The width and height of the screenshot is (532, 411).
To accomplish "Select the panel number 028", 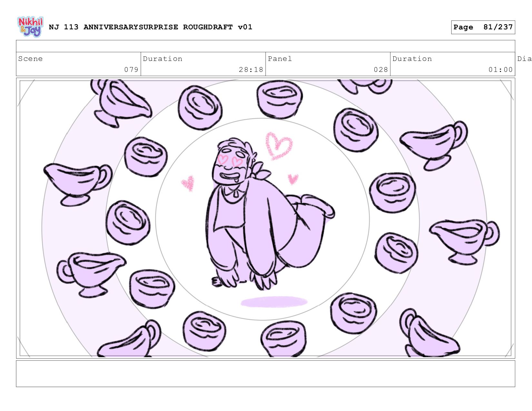I will point(381,70).
